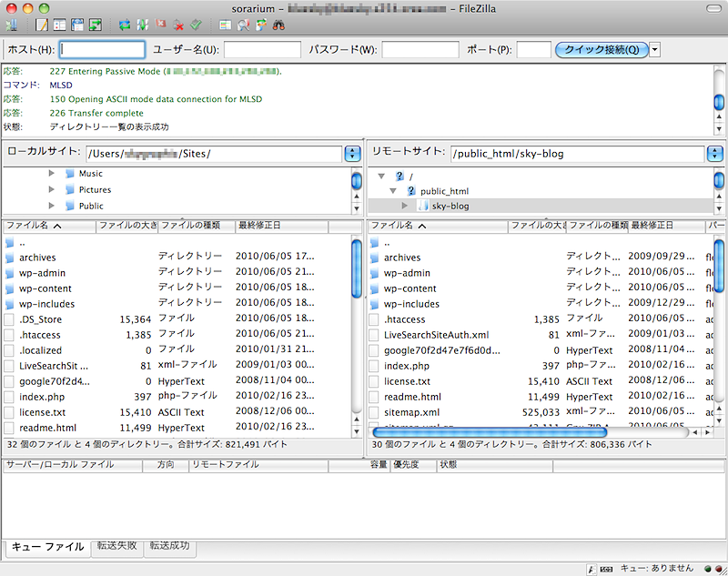Toggle the remote directory tree view icon
Viewport: 728px width, 576px height.
click(77, 25)
